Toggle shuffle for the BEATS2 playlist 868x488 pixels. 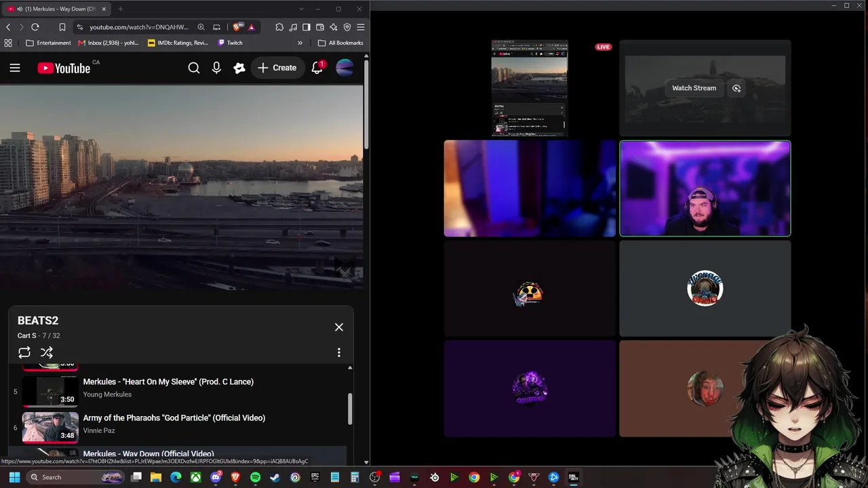point(47,352)
